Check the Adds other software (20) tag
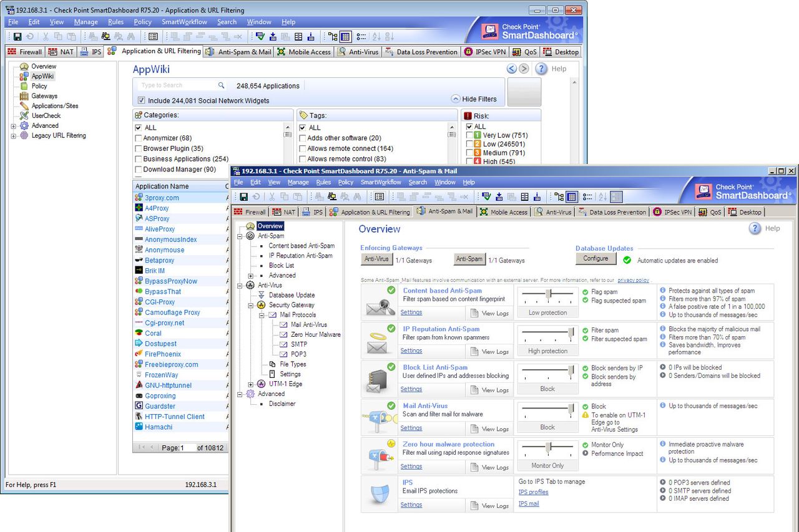The width and height of the screenshot is (799, 532). [x=303, y=138]
